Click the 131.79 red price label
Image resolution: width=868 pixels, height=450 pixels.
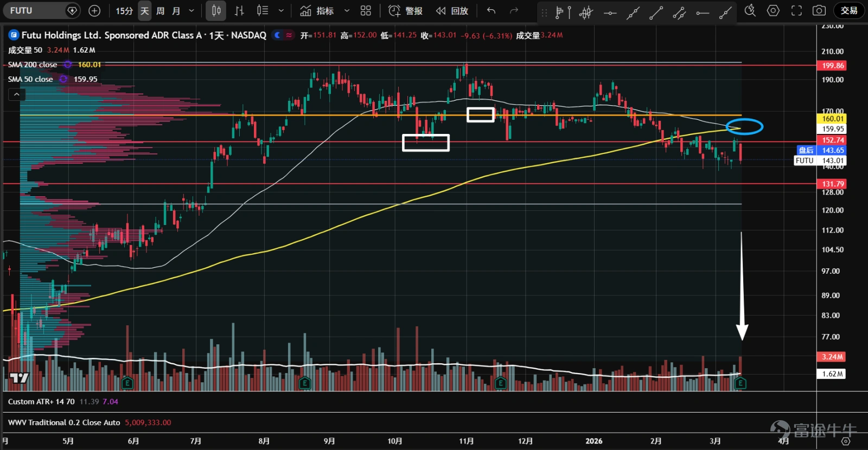pos(832,184)
